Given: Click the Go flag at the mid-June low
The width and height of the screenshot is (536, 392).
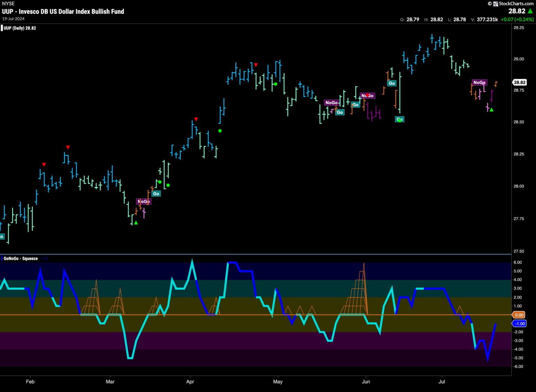Looking at the screenshot, I should (x=399, y=119).
